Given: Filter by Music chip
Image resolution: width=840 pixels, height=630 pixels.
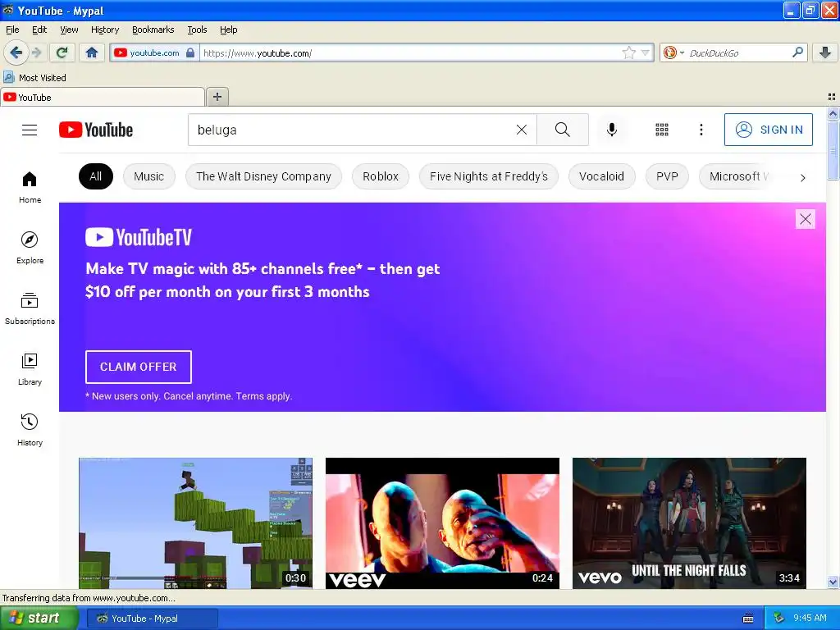Looking at the screenshot, I should pyautogui.click(x=149, y=176).
